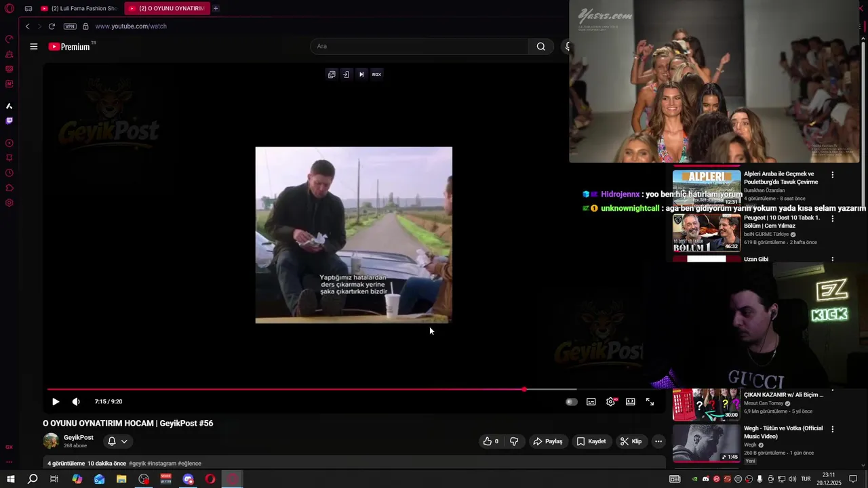Open Opera workspaces icon beside the tabs

[28, 8]
